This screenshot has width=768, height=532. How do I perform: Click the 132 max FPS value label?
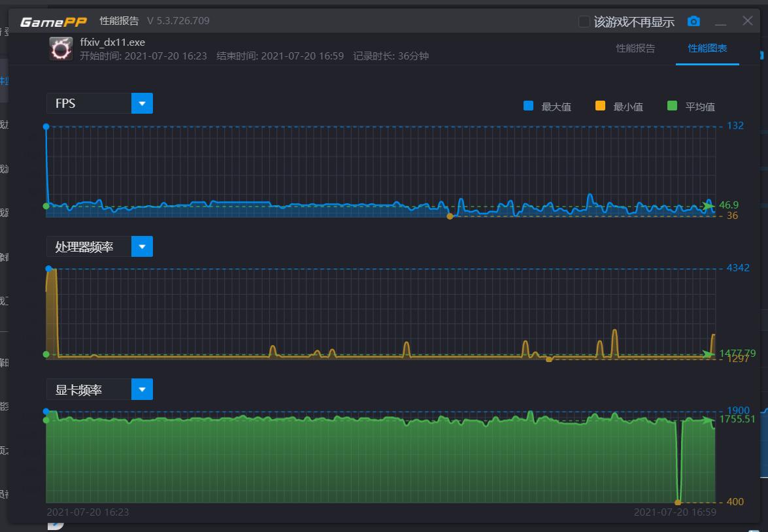[x=735, y=125]
